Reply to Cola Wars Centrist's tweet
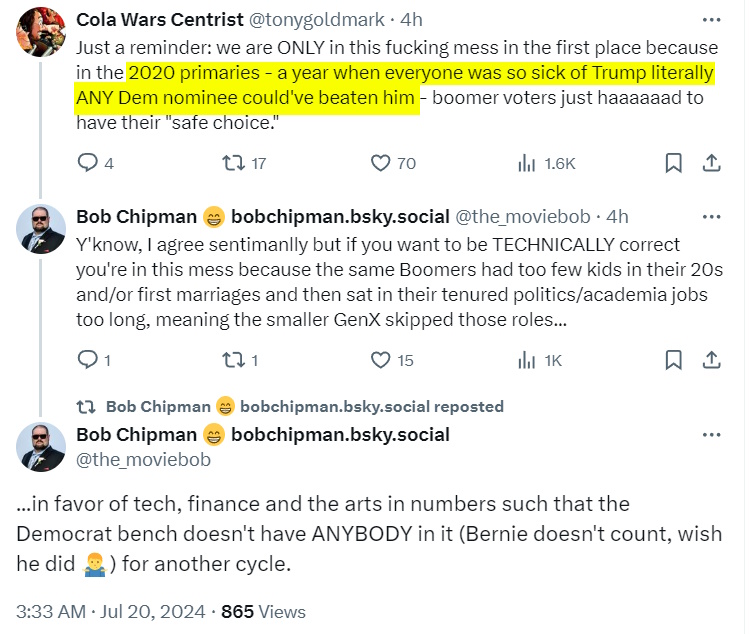This screenshot has width=750, height=634. coord(88,163)
